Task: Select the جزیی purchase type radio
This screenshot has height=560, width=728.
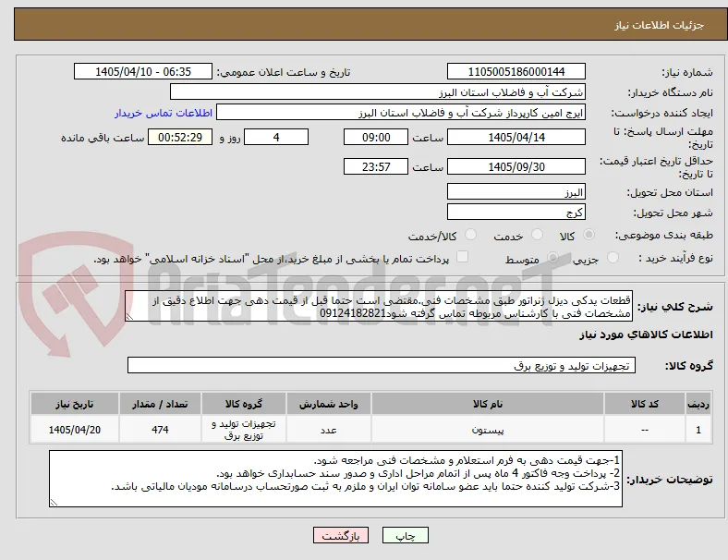Action: click(613, 257)
